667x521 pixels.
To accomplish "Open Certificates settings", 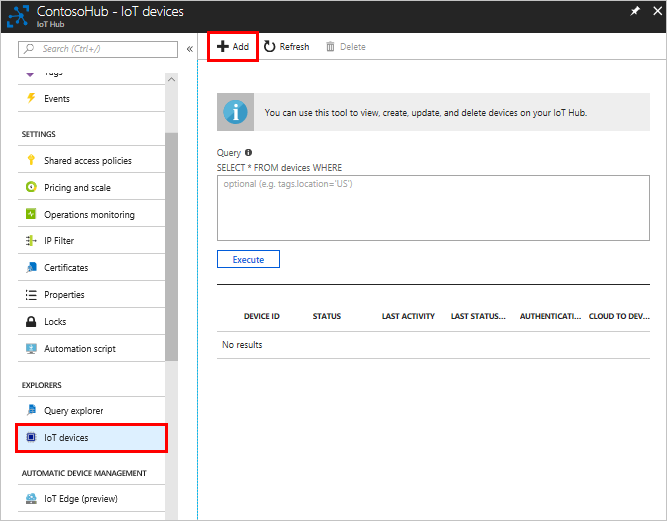I will tap(91, 268).
